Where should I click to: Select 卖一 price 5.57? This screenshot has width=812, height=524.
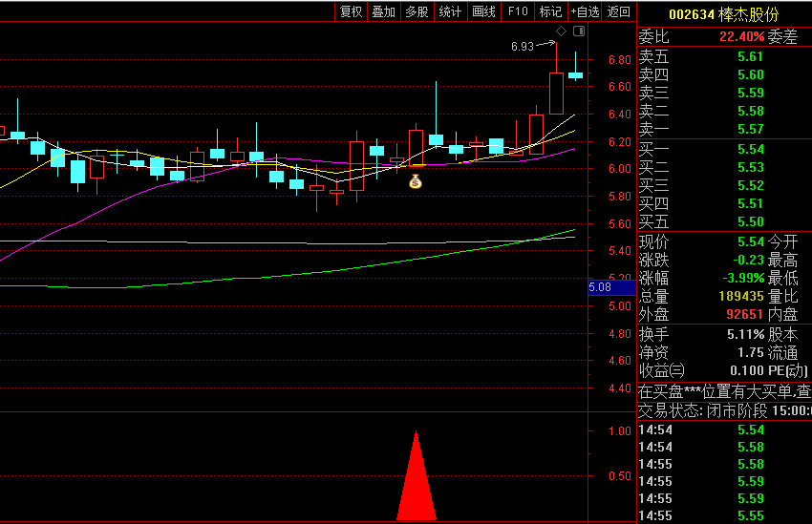pyautogui.click(x=750, y=129)
